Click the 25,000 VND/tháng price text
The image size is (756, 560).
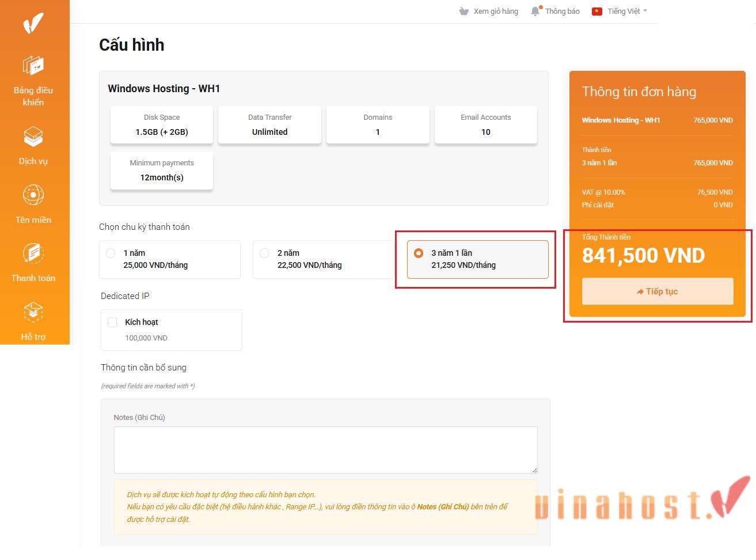(x=155, y=266)
